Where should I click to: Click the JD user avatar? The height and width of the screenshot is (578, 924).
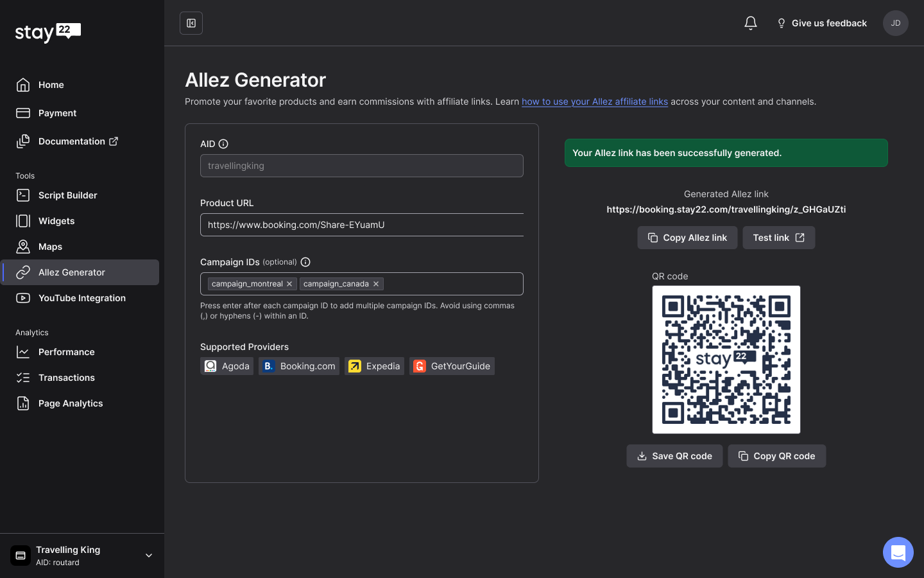pos(895,23)
